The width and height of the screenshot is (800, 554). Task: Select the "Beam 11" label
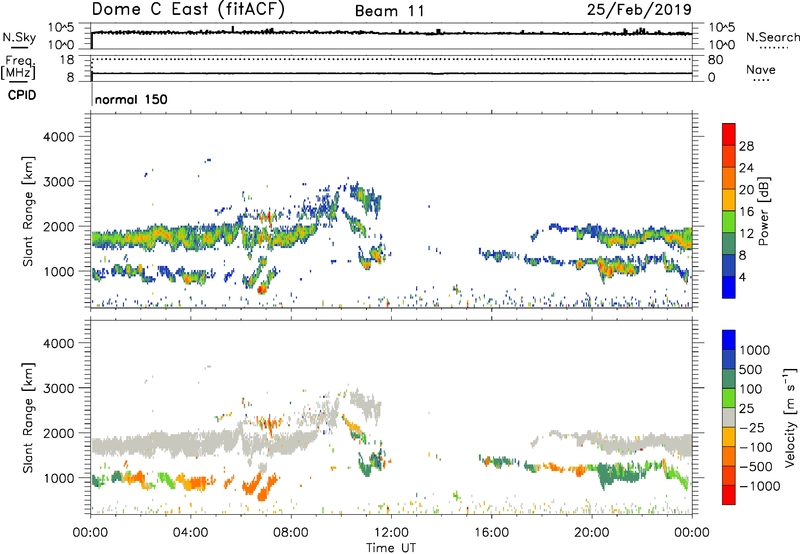(389, 11)
